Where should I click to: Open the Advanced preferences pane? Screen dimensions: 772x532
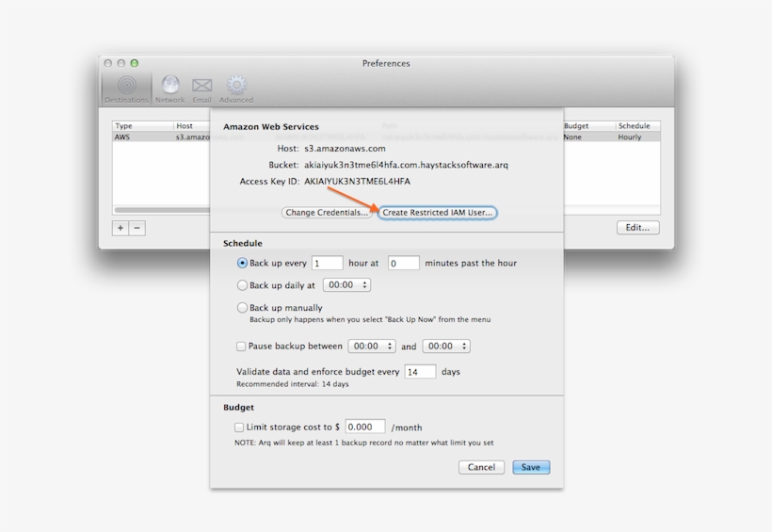pyautogui.click(x=236, y=89)
